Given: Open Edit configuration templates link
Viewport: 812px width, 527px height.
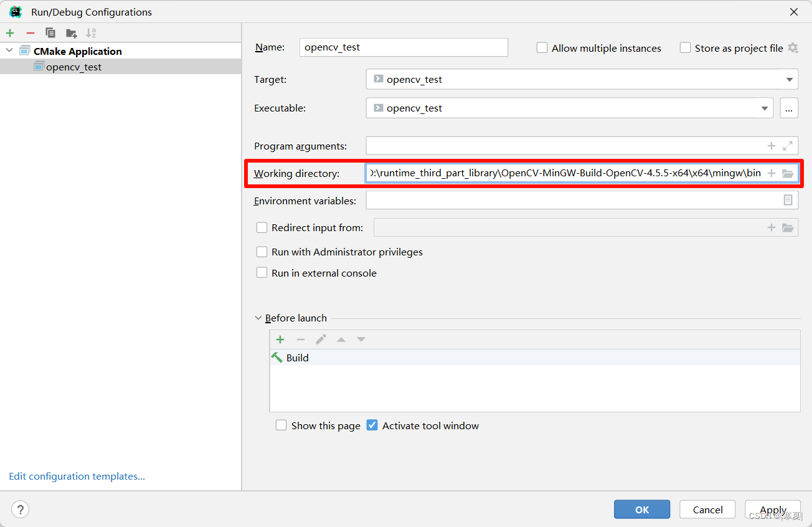Looking at the screenshot, I should (x=77, y=476).
